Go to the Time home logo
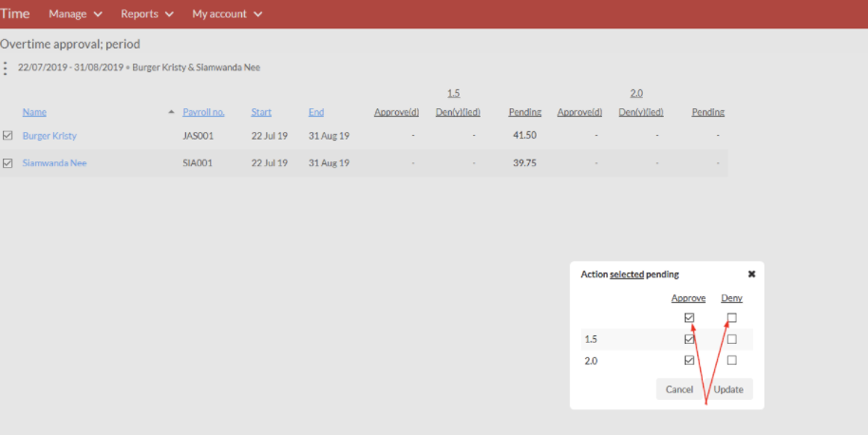This screenshot has height=435, width=868. coord(15,14)
